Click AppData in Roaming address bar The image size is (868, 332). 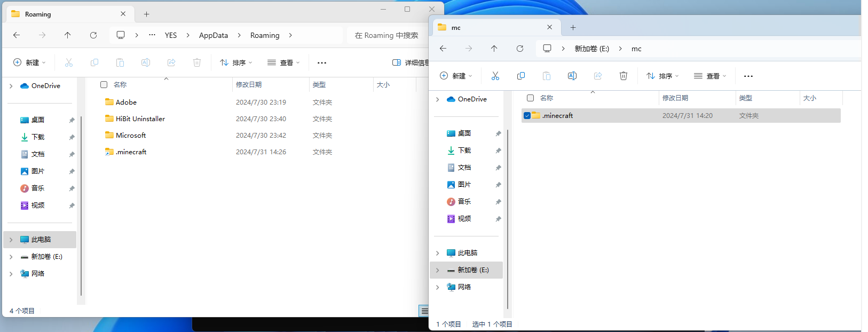pos(214,35)
